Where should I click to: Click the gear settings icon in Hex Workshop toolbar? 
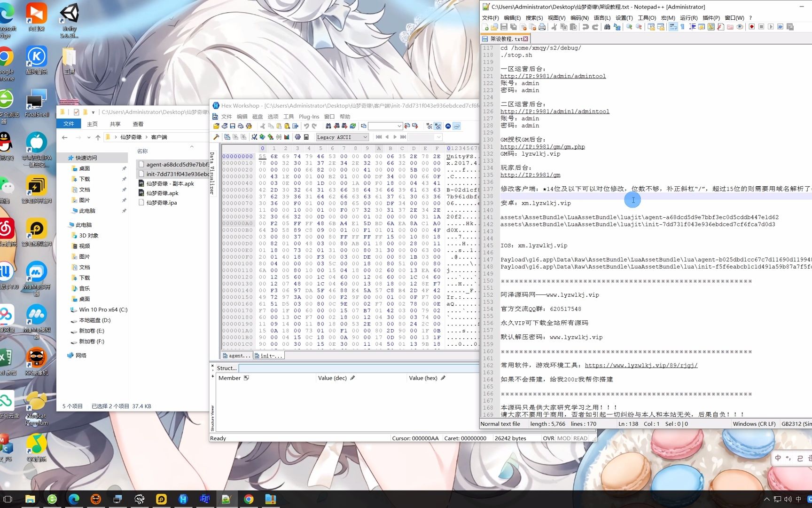coord(297,137)
